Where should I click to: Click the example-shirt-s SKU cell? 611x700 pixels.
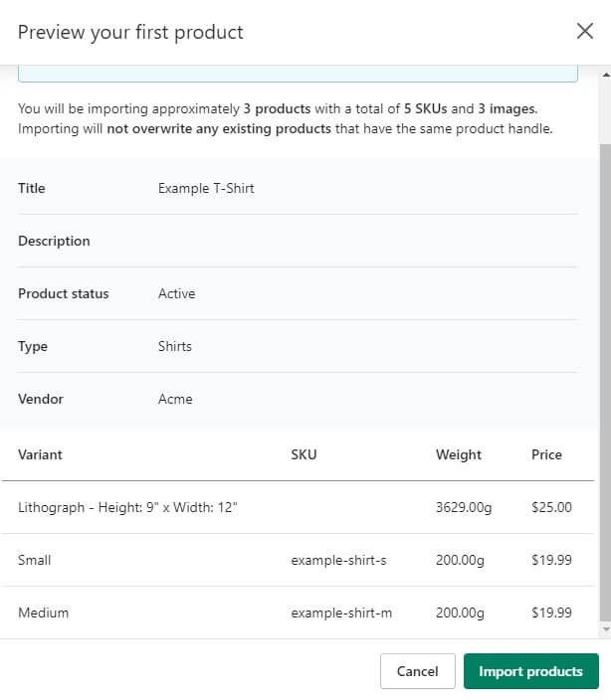[x=338, y=560]
